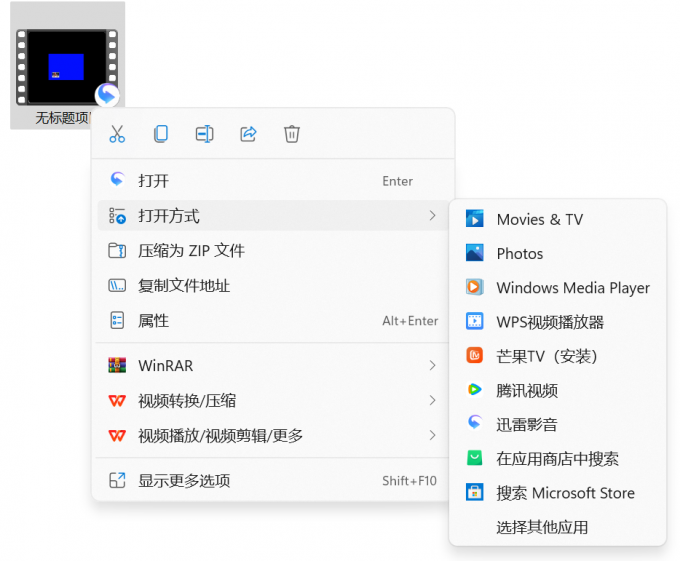This screenshot has height=561, width=680.
Task: Click the Cut scissors icon
Action: click(117, 134)
